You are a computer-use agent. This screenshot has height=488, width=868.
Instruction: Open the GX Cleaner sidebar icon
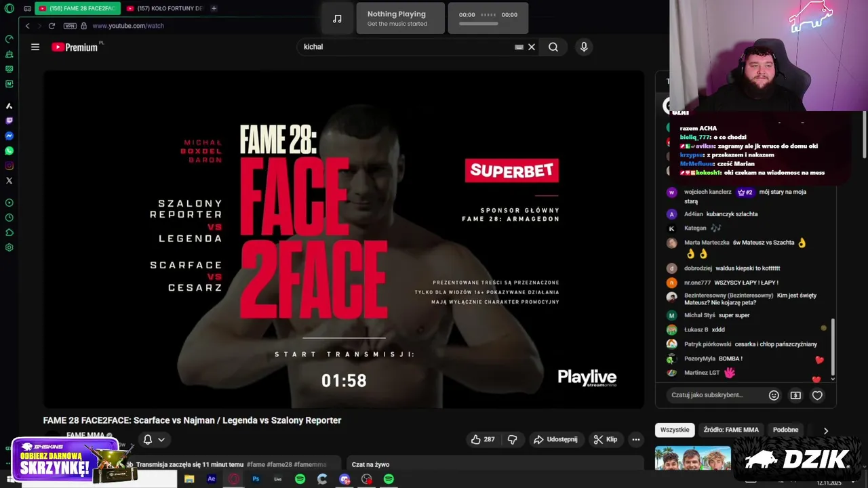(x=9, y=54)
